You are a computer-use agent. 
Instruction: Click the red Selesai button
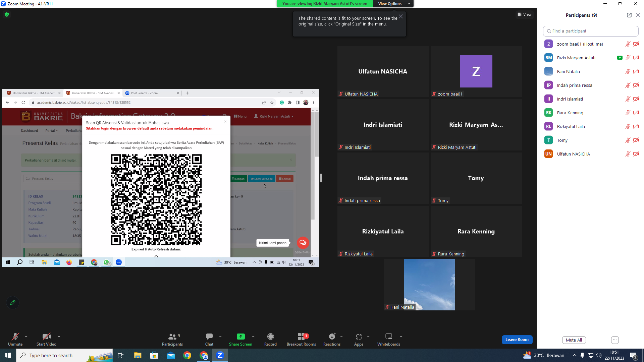[x=285, y=179]
